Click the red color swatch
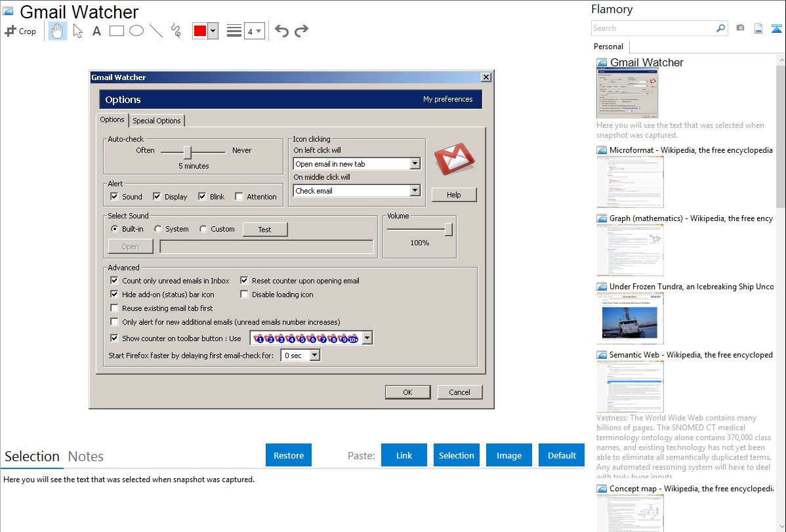This screenshot has height=532, width=786. (200, 31)
